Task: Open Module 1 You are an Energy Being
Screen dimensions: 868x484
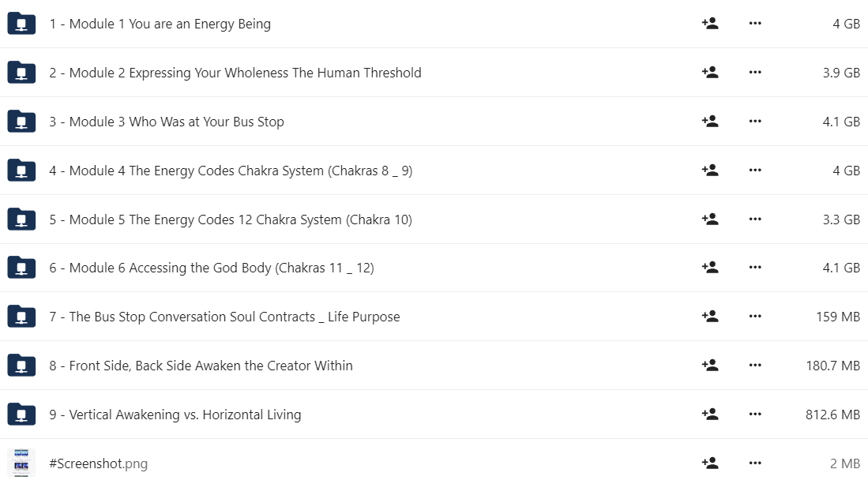Action: coord(160,24)
